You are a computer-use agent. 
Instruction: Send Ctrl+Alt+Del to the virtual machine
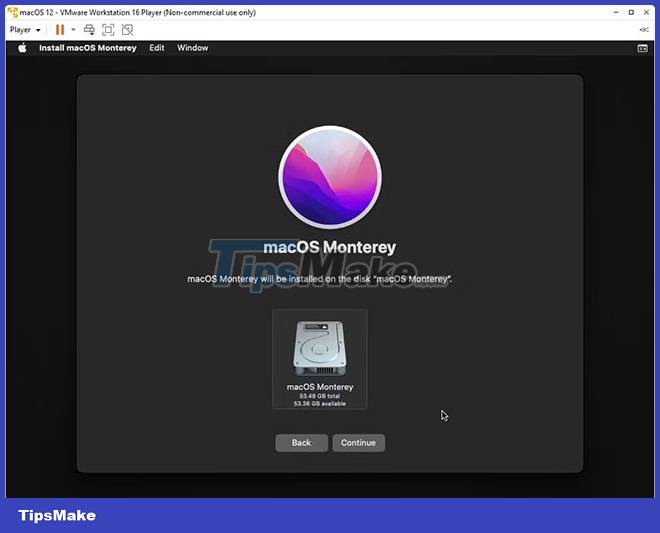(x=89, y=29)
